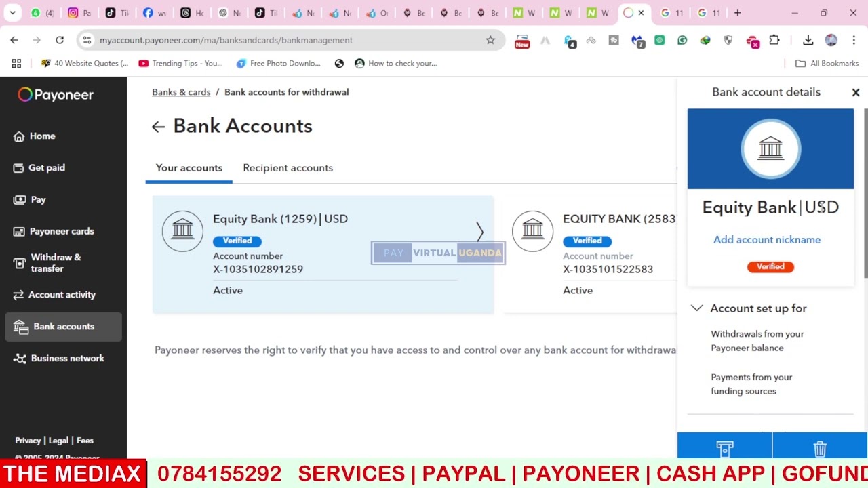Viewport: 868px width, 488px height.
Task: Click Add account nickname link
Action: point(767,240)
